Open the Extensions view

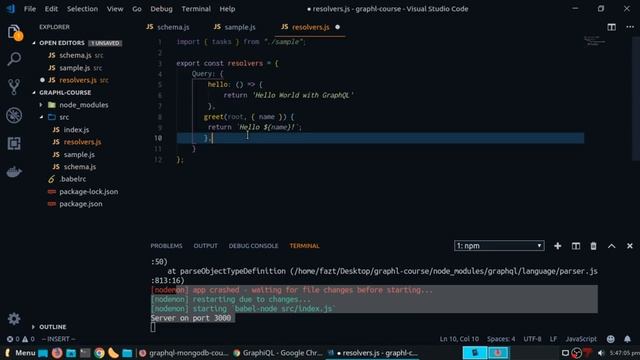click(14, 143)
